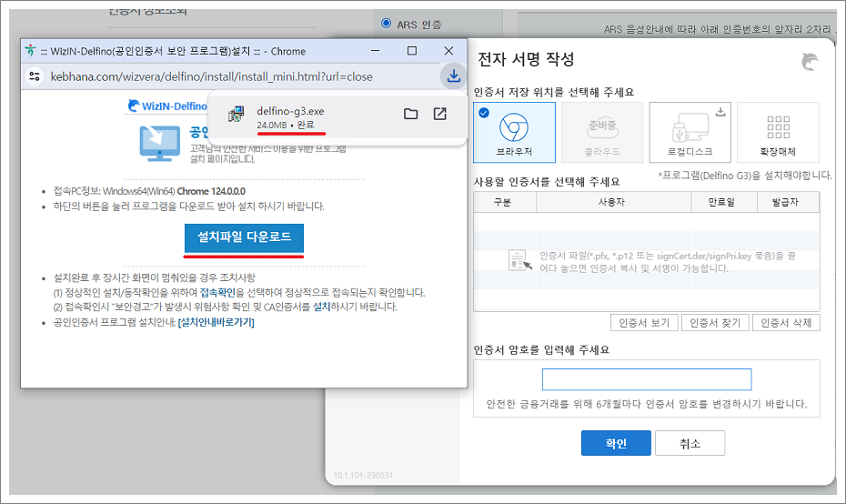Click the 구분 column header
Screen dimensions: 846x504
tap(505, 202)
